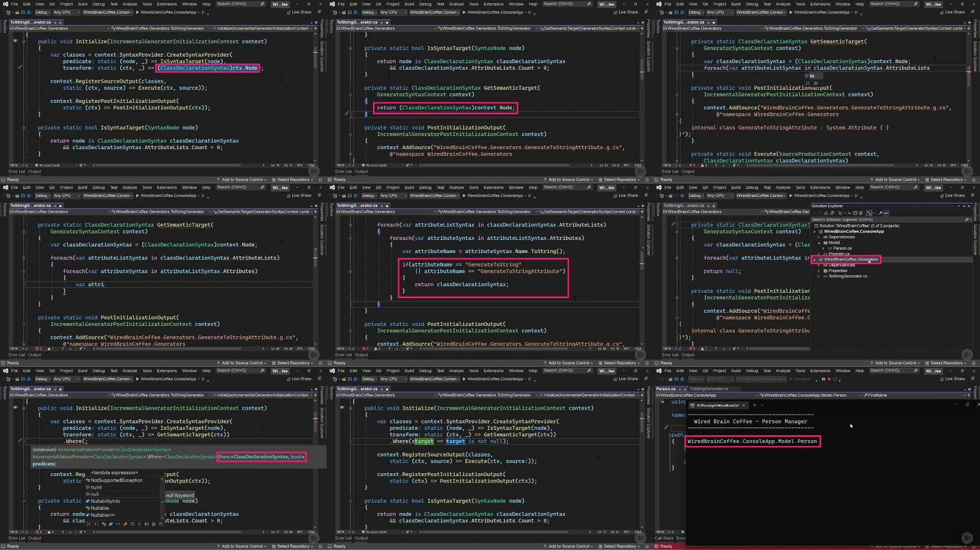Open a new console tab with the plus icon
980x550 pixels.
754,405
